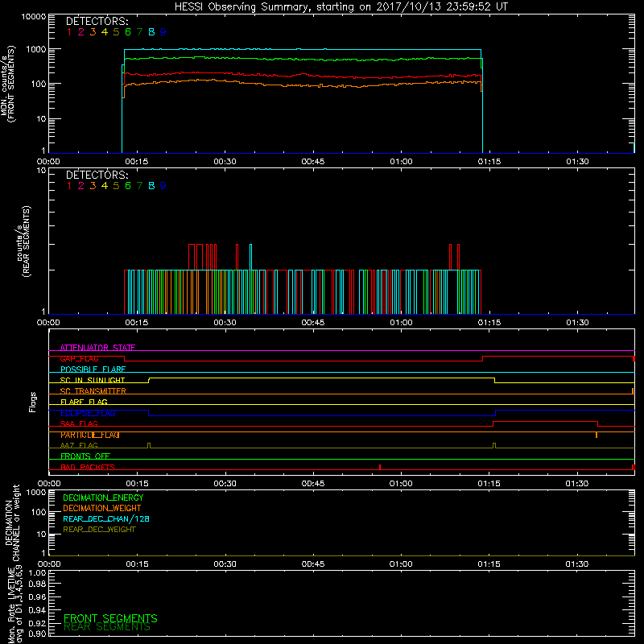The image size is (644, 644).
Task: Click the FRONT SEGMENTS label in livetime plot
Action: pos(110,618)
